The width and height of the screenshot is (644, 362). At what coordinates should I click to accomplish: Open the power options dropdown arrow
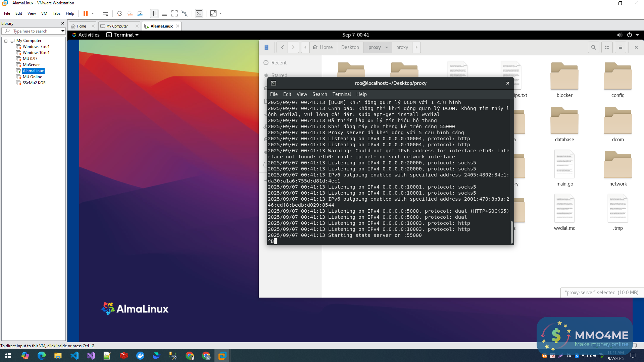point(93,13)
